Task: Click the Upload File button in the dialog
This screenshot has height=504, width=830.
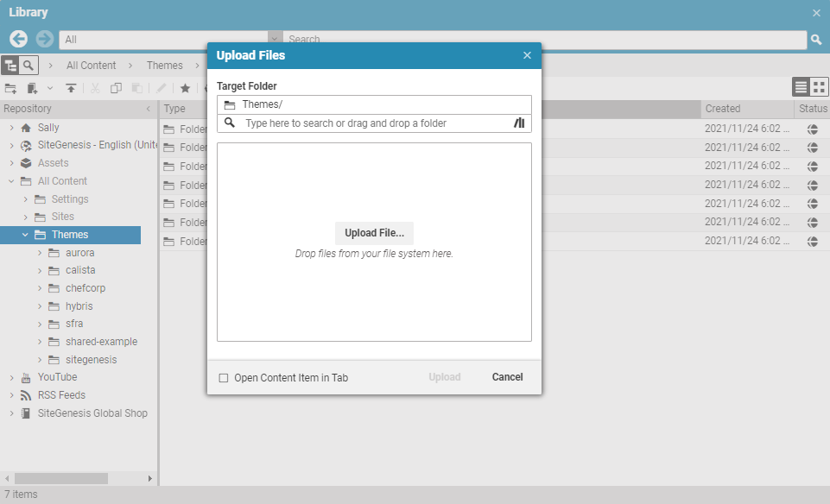Action: pos(373,233)
